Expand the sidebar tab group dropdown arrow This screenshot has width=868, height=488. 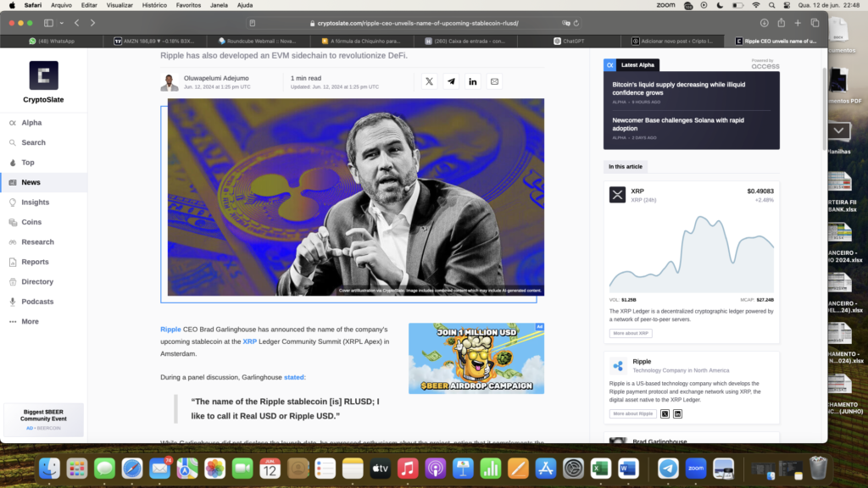61,23
